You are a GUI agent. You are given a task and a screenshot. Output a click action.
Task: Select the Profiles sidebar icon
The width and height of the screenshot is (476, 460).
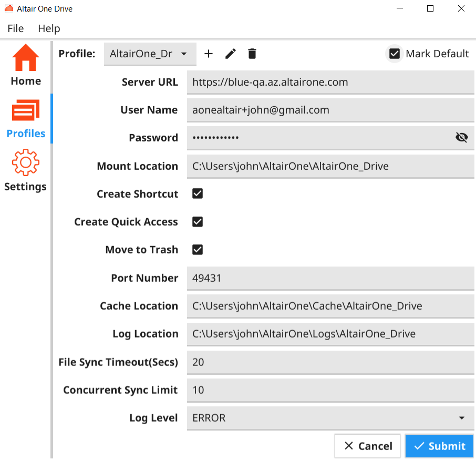click(x=26, y=111)
